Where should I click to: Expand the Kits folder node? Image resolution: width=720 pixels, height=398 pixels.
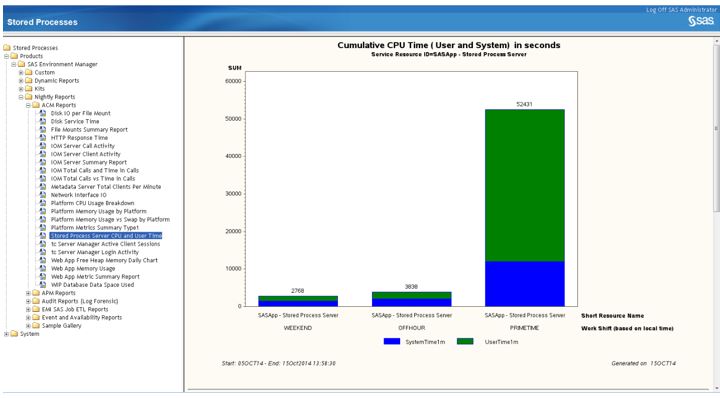pos(21,89)
